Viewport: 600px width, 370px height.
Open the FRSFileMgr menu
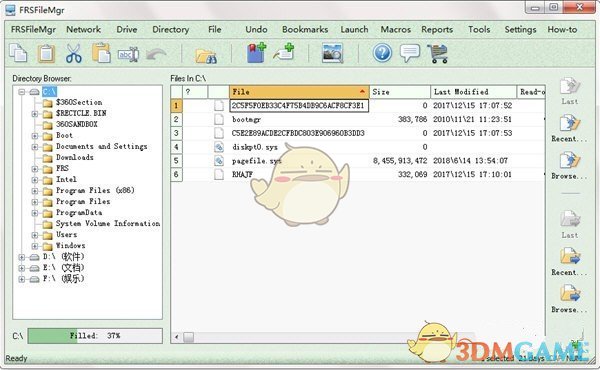33,29
